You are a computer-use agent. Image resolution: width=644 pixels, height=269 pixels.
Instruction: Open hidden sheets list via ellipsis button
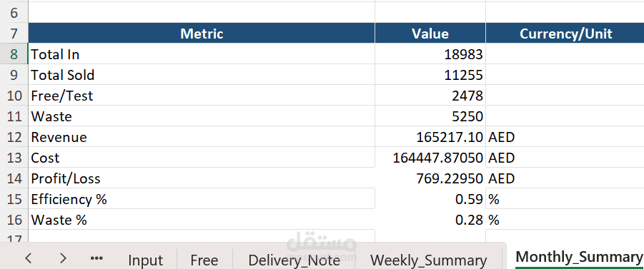[96, 258]
